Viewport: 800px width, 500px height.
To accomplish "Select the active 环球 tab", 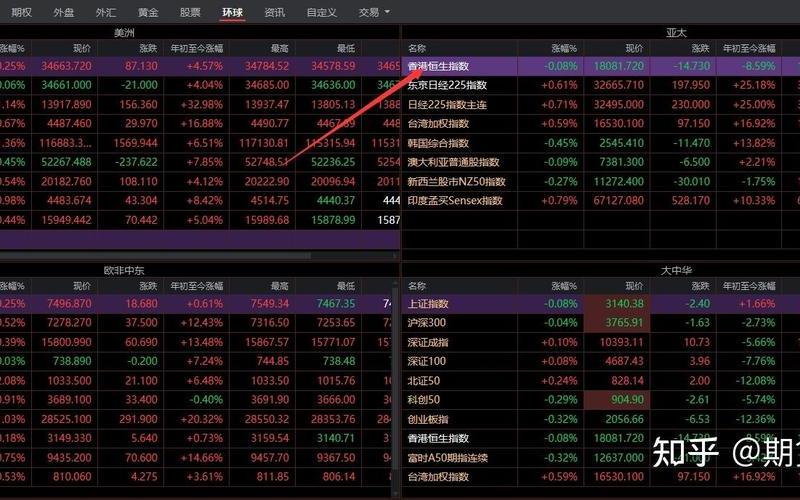I will [233, 12].
